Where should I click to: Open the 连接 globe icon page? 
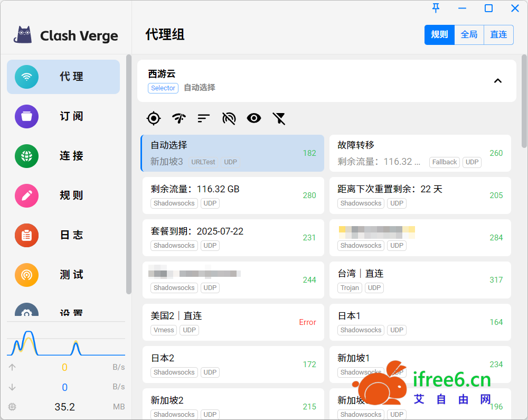tap(26, 156)
